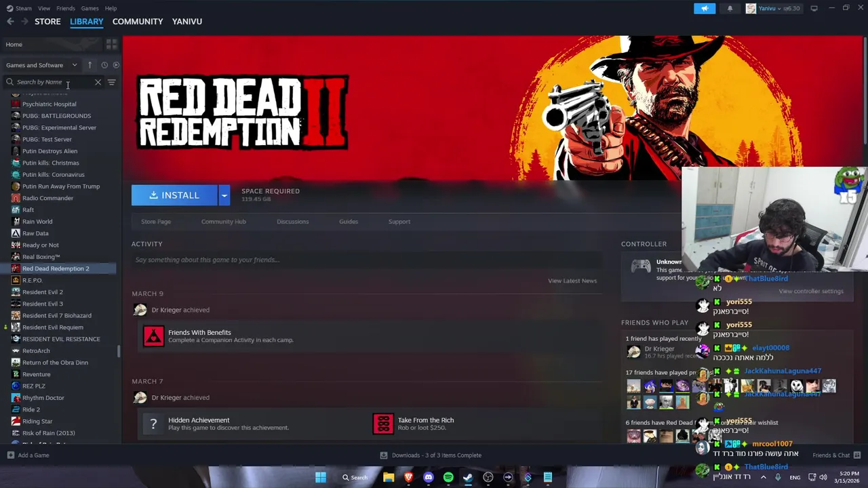Open Downloads status at the bottom
Image resolution: width=868 pixels, height=488 pixels.
(431, 455)
